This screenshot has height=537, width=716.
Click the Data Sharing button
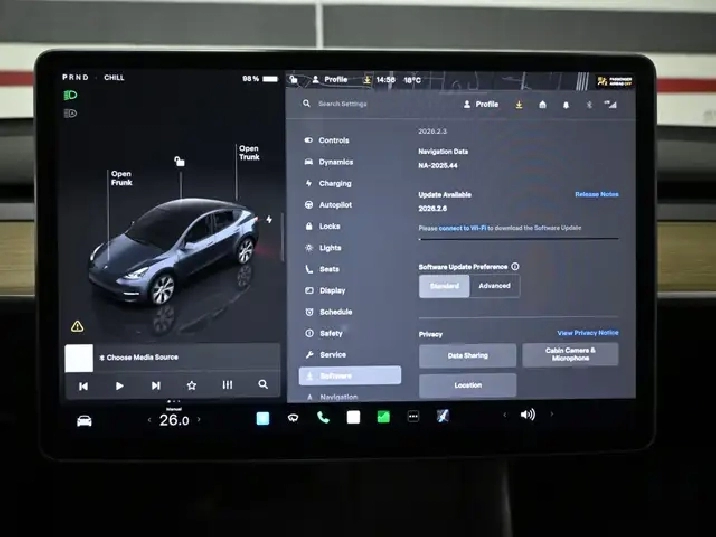(467, 355)
